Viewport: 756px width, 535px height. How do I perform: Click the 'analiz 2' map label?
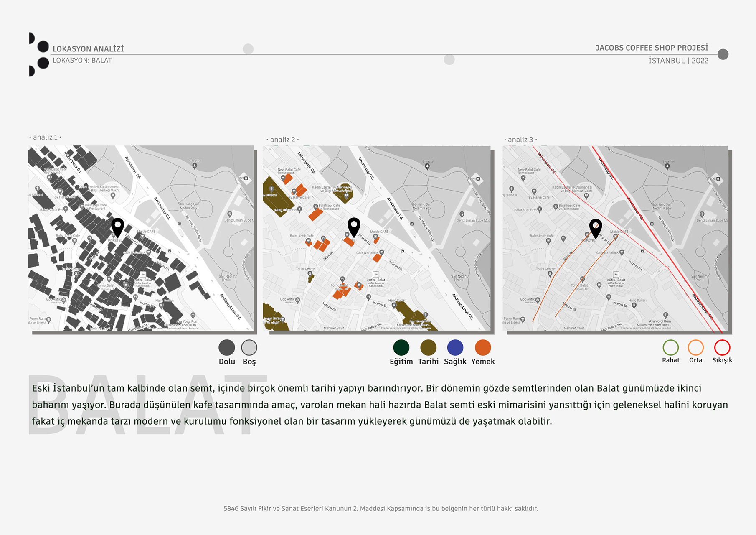point(282,140)
